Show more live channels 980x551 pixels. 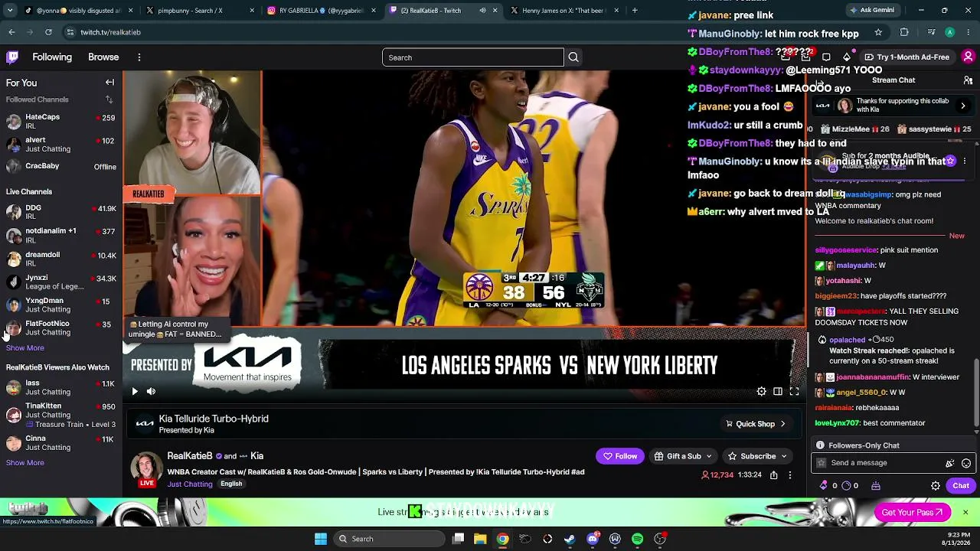(25, 348)
